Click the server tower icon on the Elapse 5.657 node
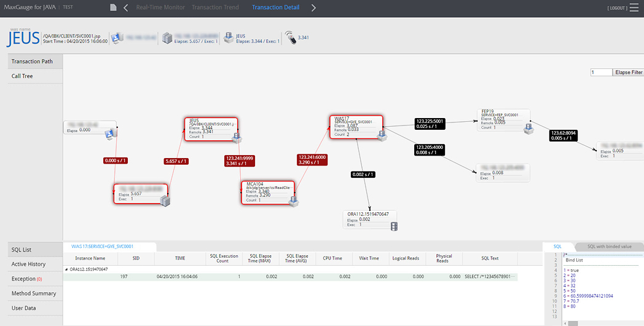This screenshot has width=644, height=326. pyautogui.click(x=165, y=201)
